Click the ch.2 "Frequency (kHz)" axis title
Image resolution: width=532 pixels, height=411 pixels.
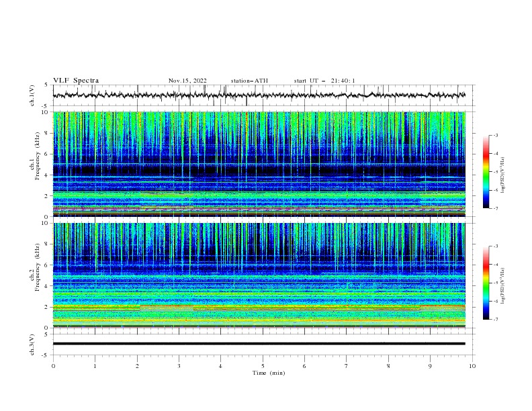tap(38, 267)
